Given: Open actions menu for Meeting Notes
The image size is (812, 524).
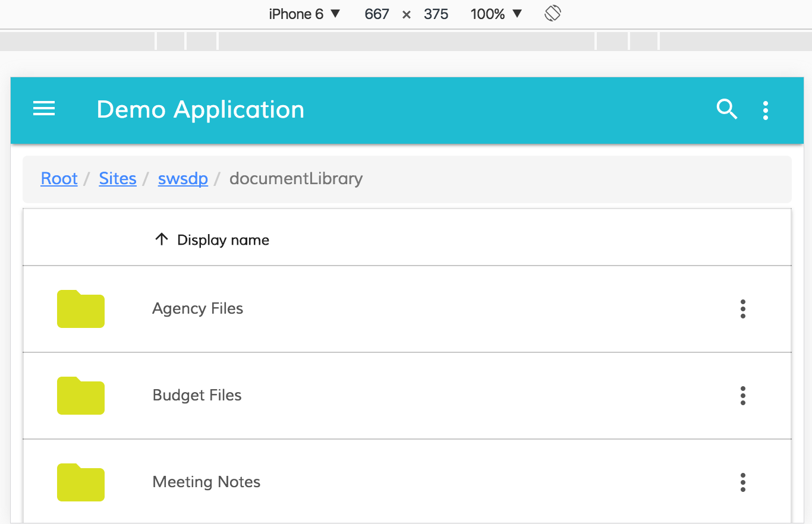Looking at the screenshot, I should [742, 482].
